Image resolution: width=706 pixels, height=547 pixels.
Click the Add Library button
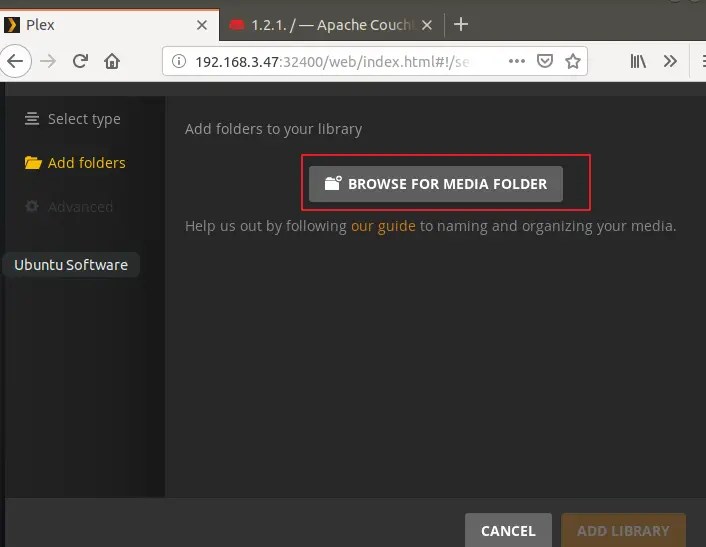point(624,530)
